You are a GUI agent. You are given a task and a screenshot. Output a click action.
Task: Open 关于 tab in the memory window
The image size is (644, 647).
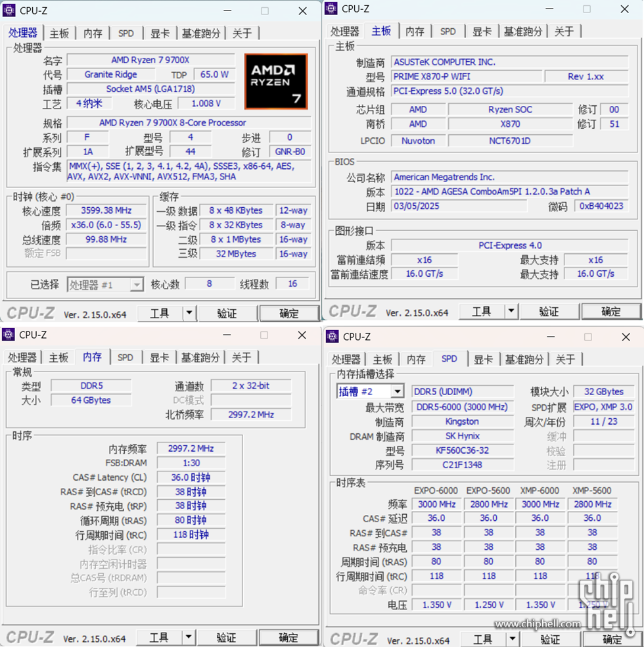[241, 357]
